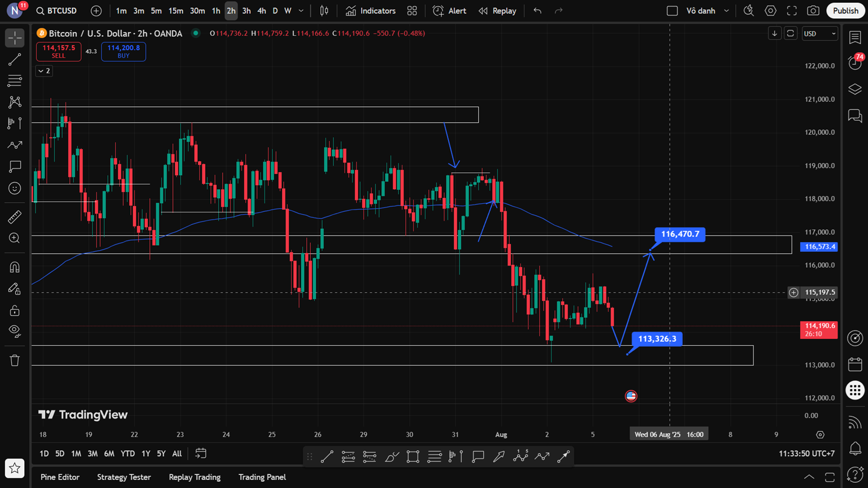Select the text annotation tool

pos(15,167)
